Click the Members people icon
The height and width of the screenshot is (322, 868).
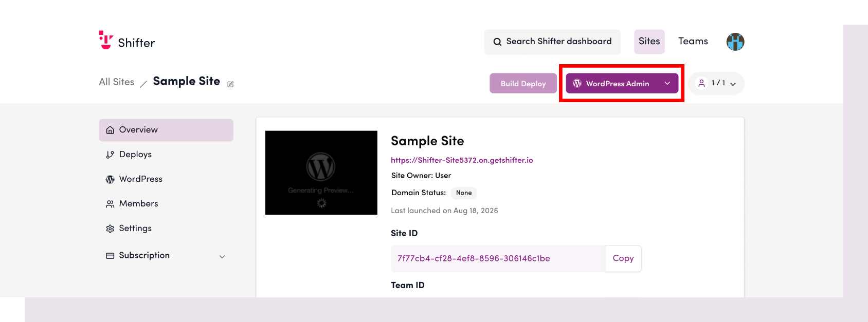coord(110,204)
